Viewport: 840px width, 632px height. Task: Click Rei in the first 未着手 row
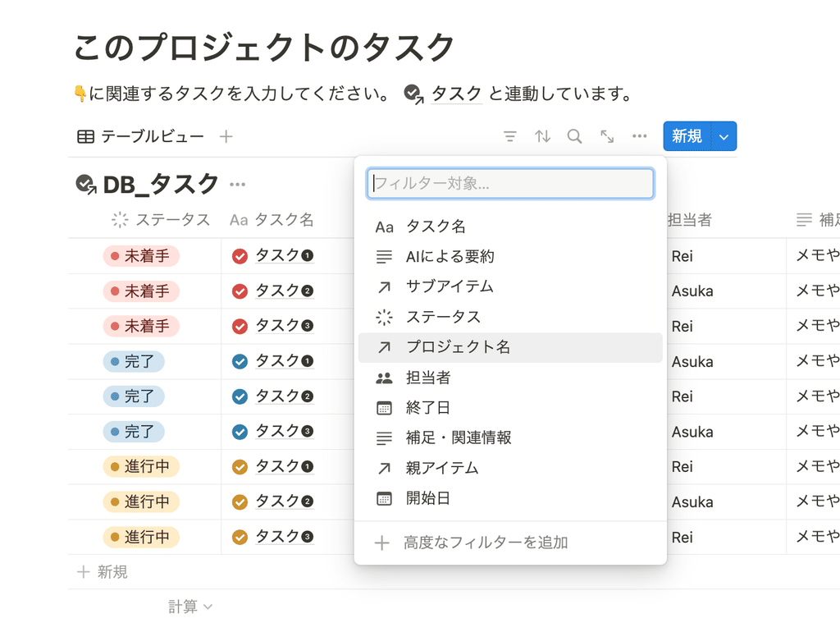click(682, 256)
